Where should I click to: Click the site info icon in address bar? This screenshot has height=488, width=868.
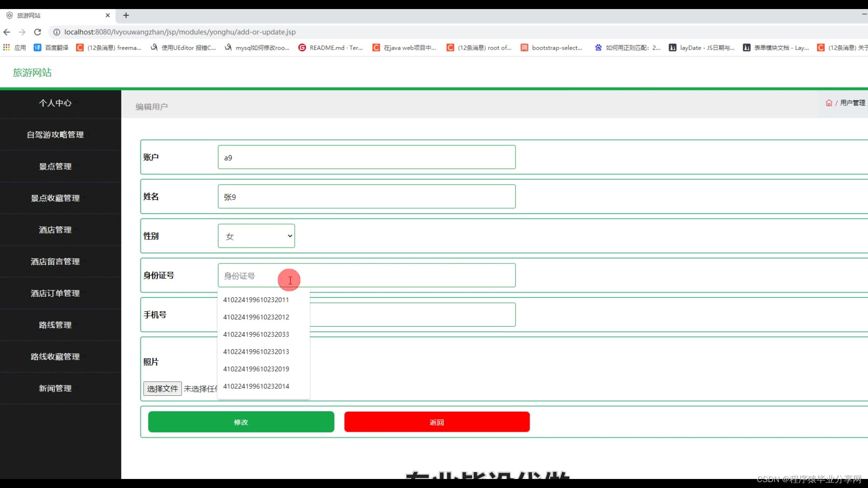(x=57, y=32)
